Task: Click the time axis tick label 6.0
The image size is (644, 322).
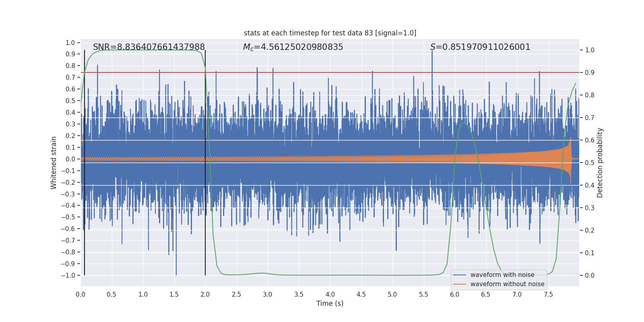Action: tap(455, 294)
